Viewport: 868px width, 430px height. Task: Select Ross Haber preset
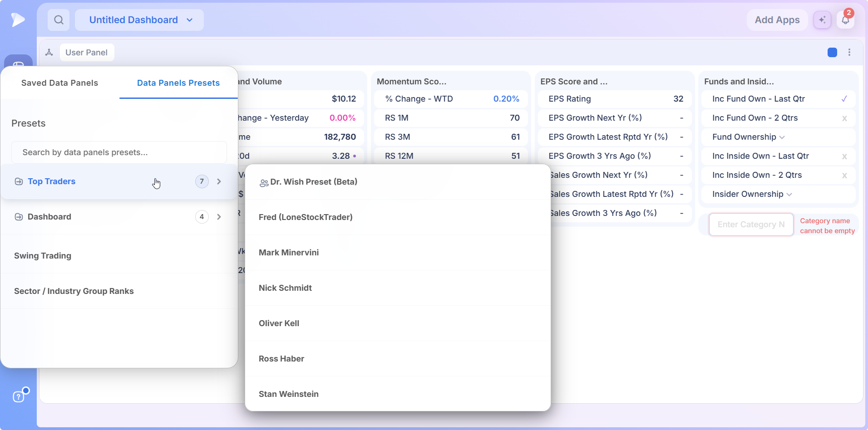tap(398, 359)
